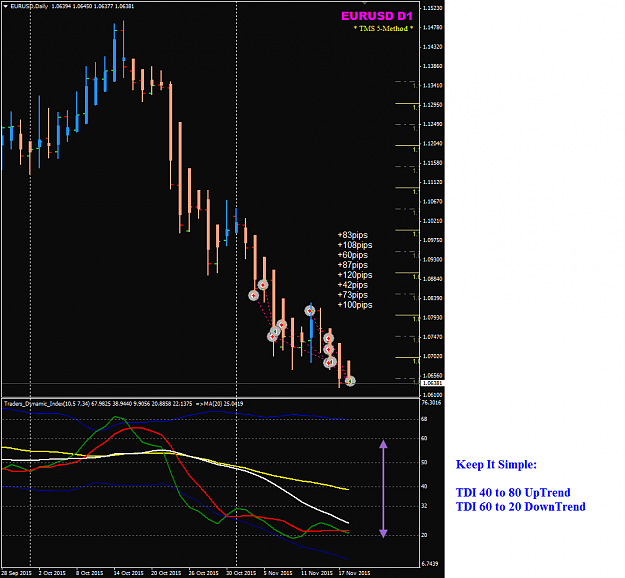
Task: Click the EURUSD,Daily chart header text
Action: 29,6
